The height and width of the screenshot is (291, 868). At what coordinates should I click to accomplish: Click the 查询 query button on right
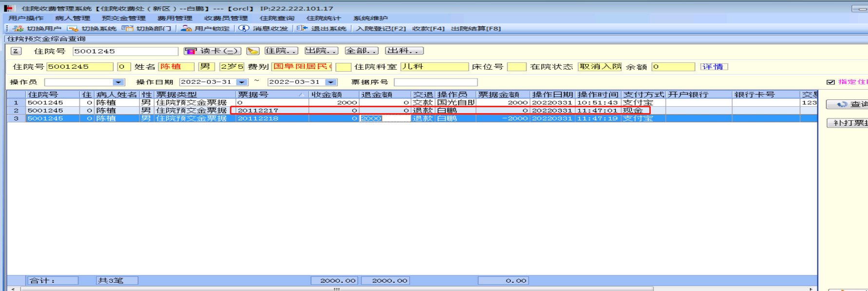coord(847,104)
